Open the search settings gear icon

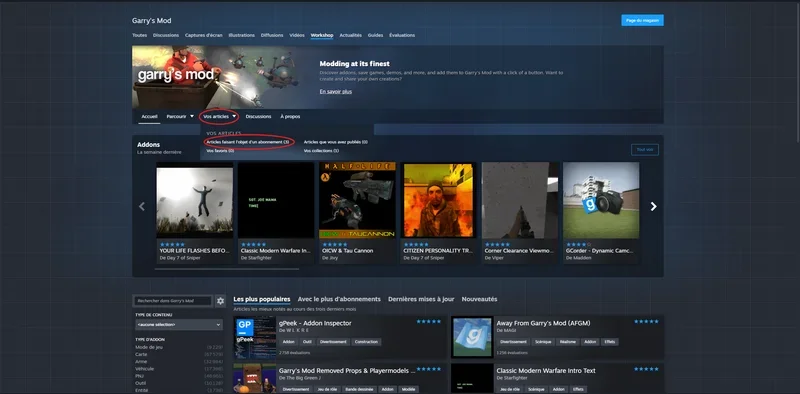coord(220,301)
